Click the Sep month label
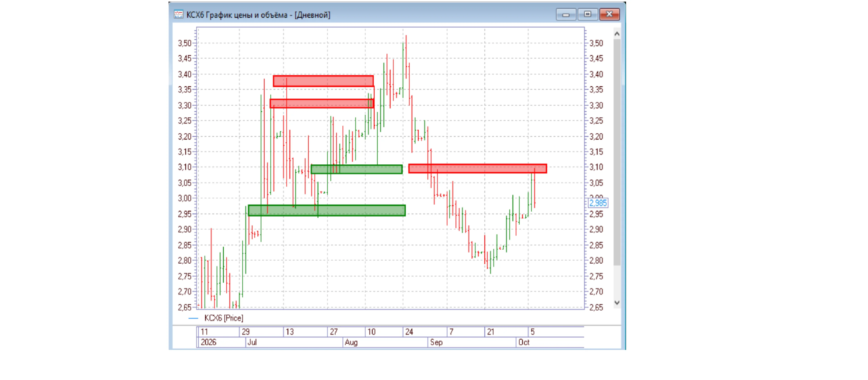Screen dimensions: 868x380 tap(436, 342)
